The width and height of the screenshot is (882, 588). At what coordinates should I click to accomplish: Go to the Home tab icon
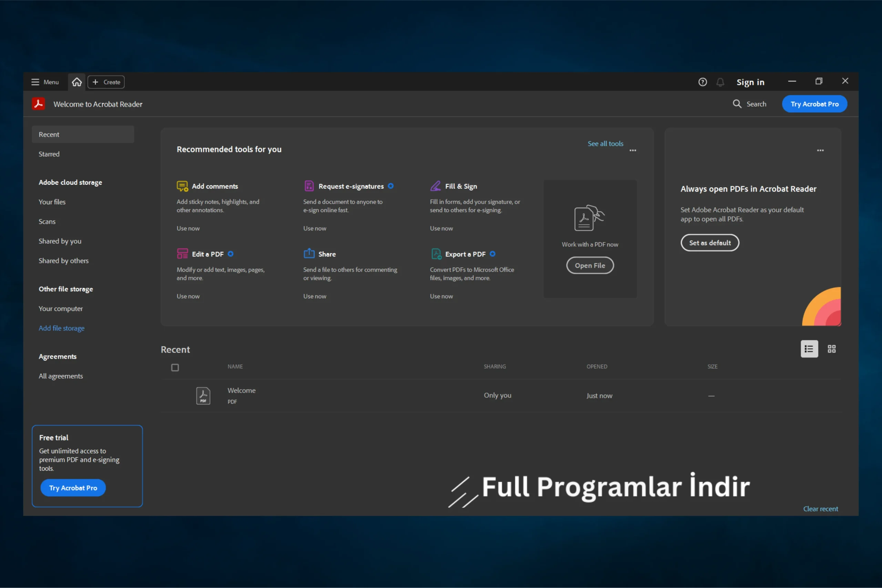click(77, 82)
